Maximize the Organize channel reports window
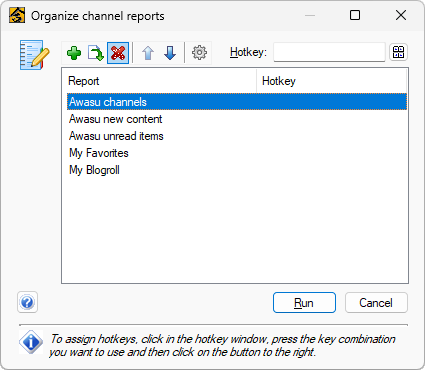This screenshot has height=370, width=425. point(355,15)
